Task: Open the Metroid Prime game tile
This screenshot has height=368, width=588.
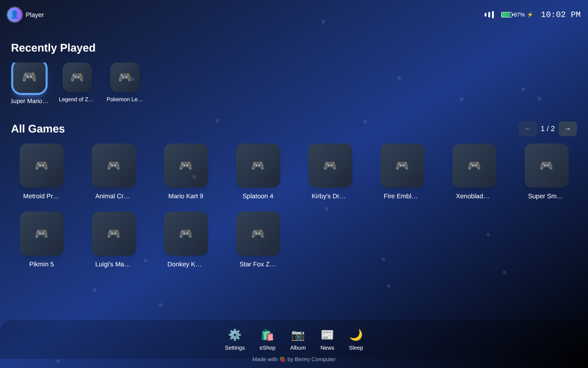Action: [42, 166]
